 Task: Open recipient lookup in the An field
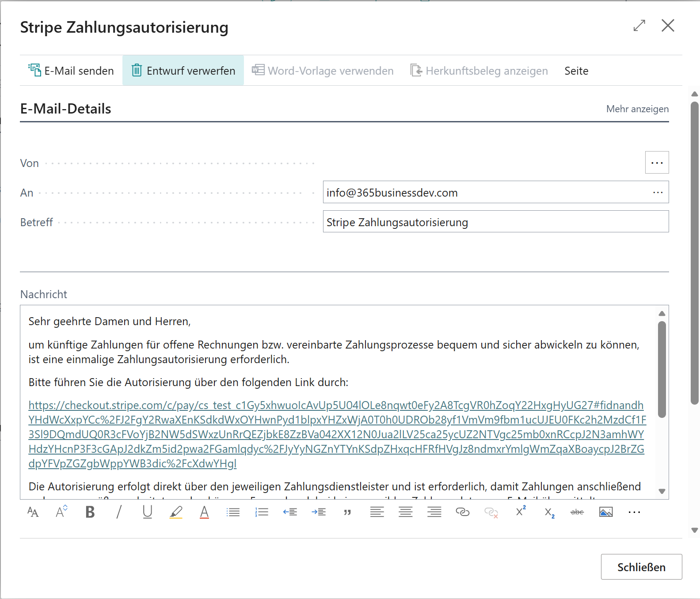click(658, 193)
